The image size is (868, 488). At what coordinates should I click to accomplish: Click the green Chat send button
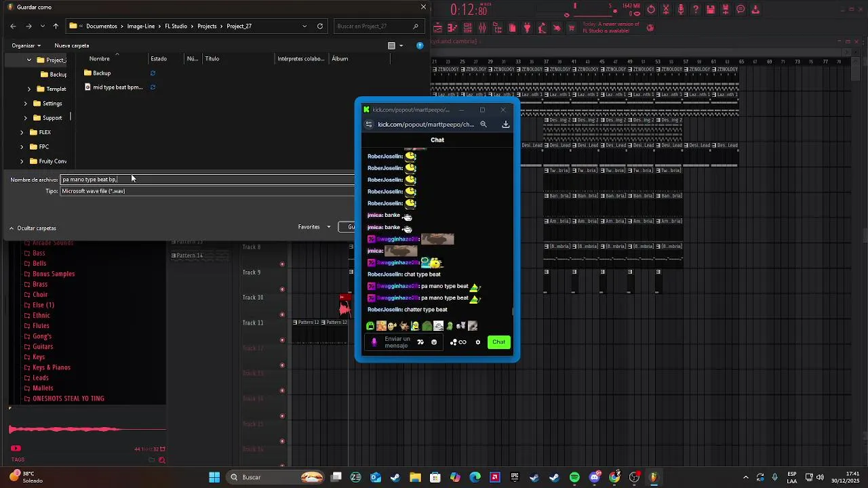click(498, 342)
